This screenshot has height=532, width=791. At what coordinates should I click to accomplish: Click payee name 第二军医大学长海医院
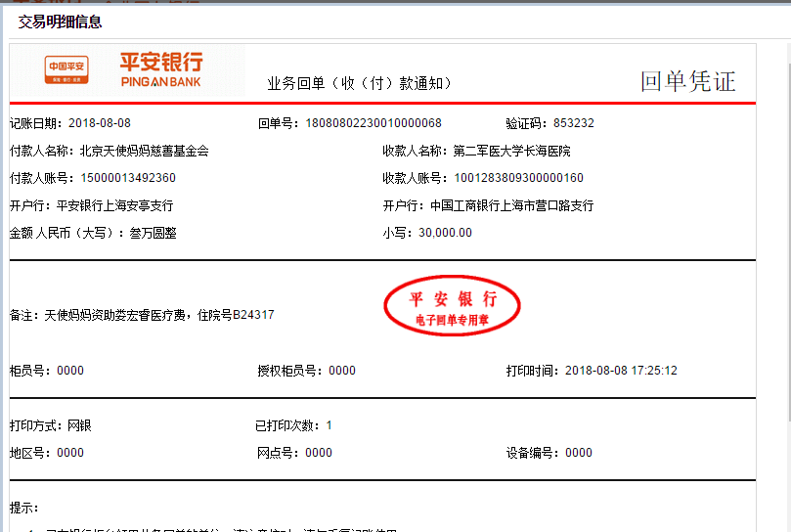click(x=511, y=151)
